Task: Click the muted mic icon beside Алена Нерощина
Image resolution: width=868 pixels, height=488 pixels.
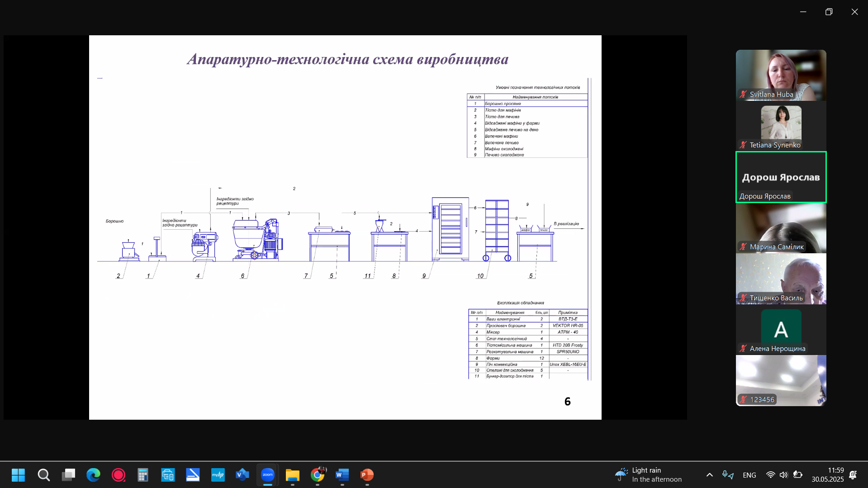Action: point(743,348)
